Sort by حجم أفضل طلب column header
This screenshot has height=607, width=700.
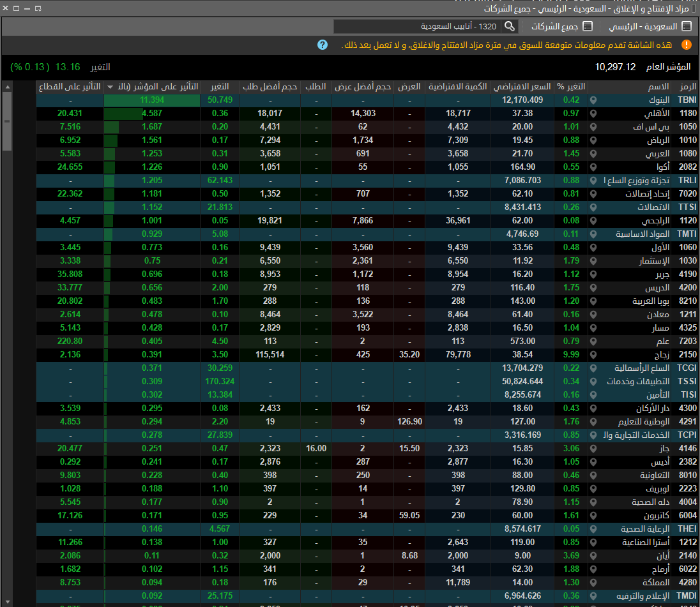[x=270, y=87]
